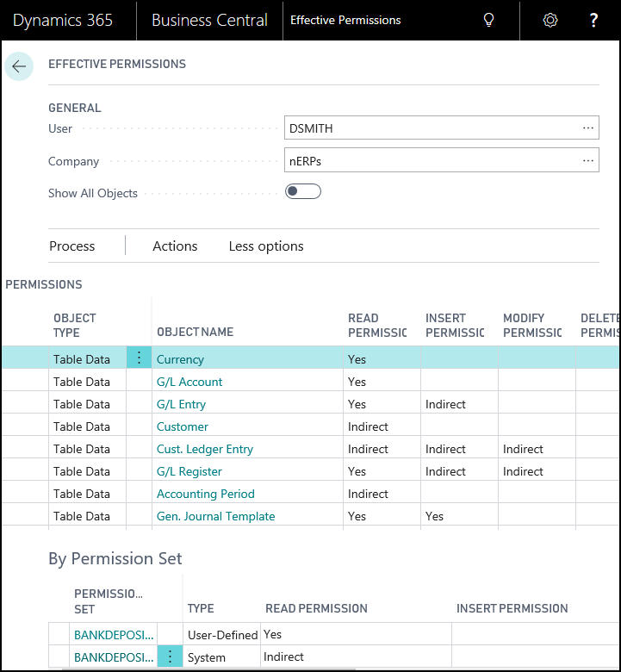Select Read Permission Yes of User-Defined set
Image resolution: width=621 pixels, height=672 pixels.
click(356, 634)
